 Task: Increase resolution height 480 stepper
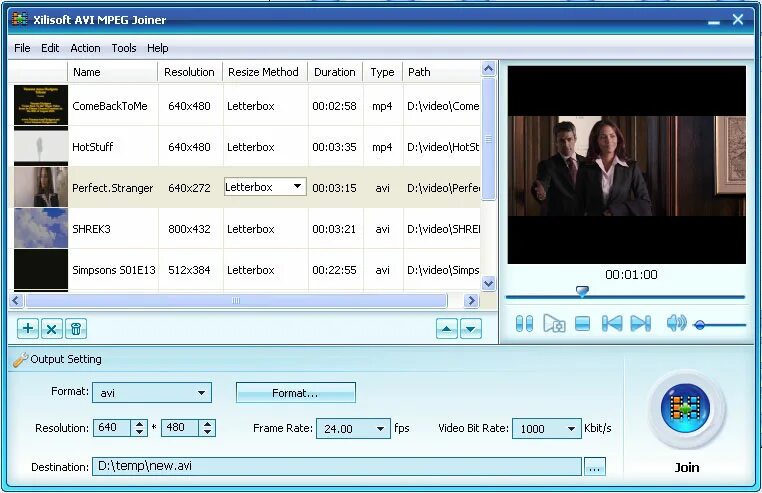208,424
